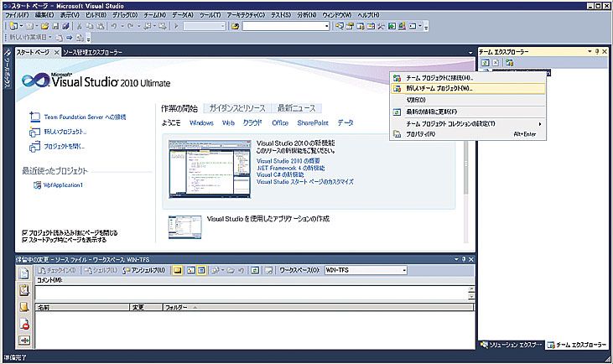Open the Source Files channel icon in Pending Changes
613x364 pixels.
click(23, 273)
